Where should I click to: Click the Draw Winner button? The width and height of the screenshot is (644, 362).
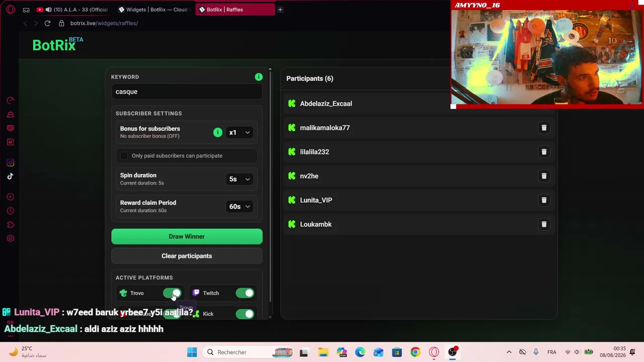pyautogui.click(x=187, y=237)
